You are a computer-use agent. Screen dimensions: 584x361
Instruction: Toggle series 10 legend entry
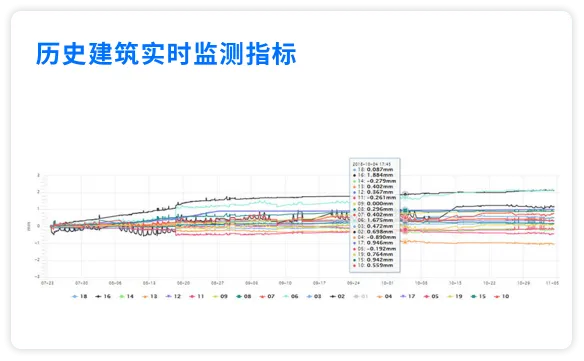(x=502, y=297)
